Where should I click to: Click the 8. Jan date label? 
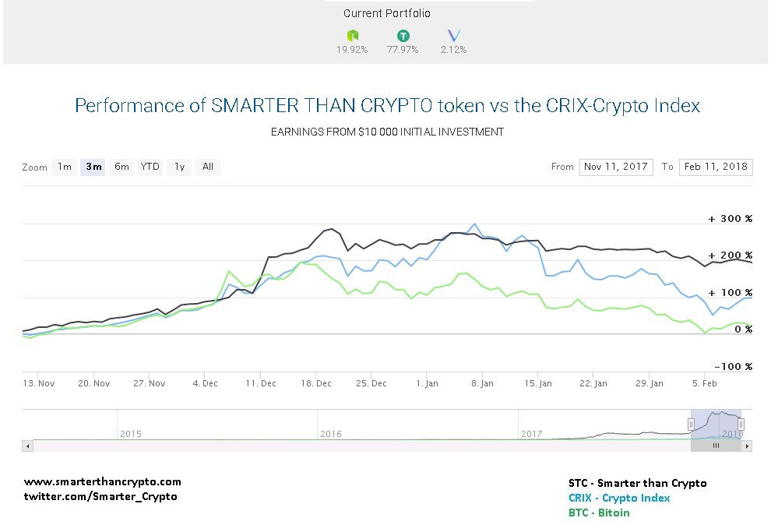pos(482,383)
